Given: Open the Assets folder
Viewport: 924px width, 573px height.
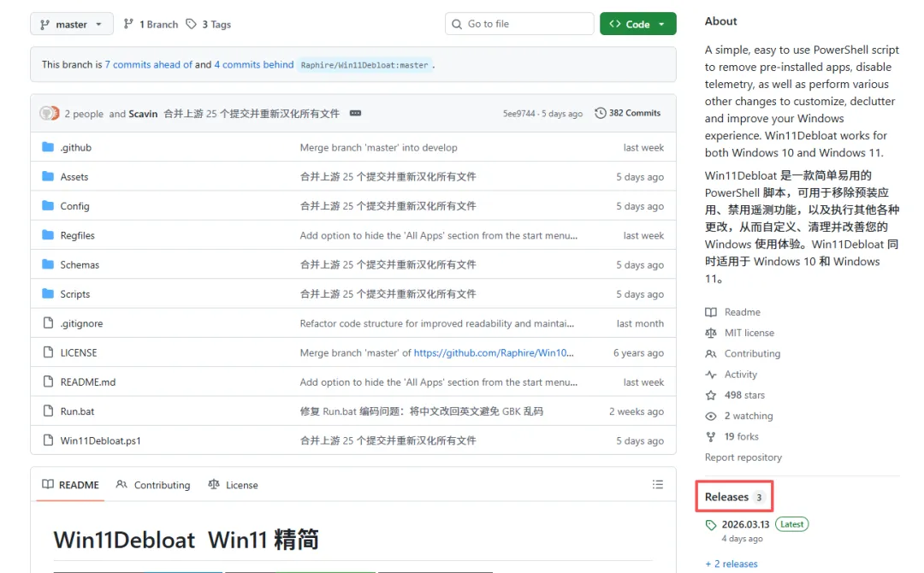Looking at the screenshot, I should (x=74, y=177).
